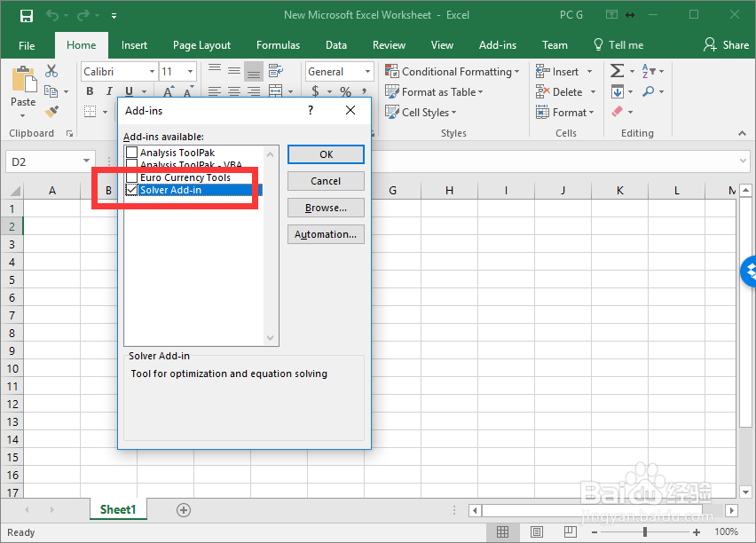This screenshot has width=756, height=543.
Task: Open Format as Table gallery
Action: 434,91
